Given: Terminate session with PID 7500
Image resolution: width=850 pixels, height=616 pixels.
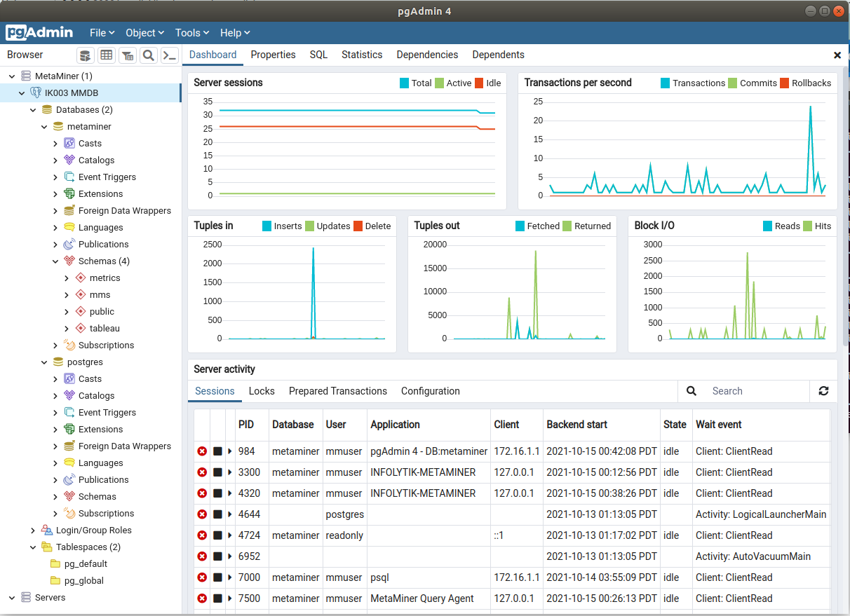Looking at the screenshot, I should (202, 598).
